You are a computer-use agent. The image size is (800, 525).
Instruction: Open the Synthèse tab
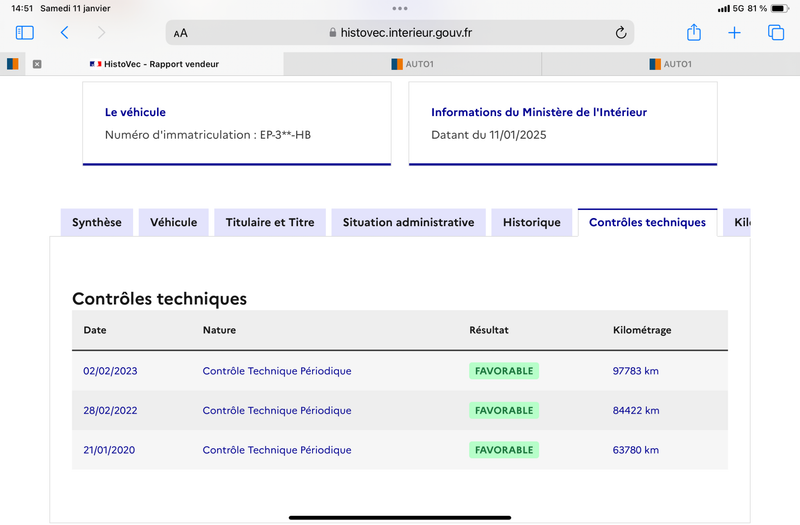tap(97, 222)
